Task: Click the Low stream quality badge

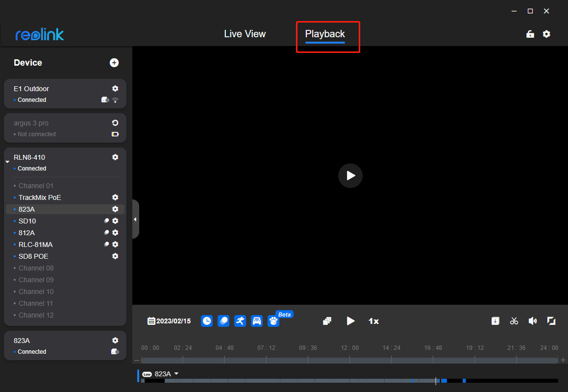Action: coord(147,374)
